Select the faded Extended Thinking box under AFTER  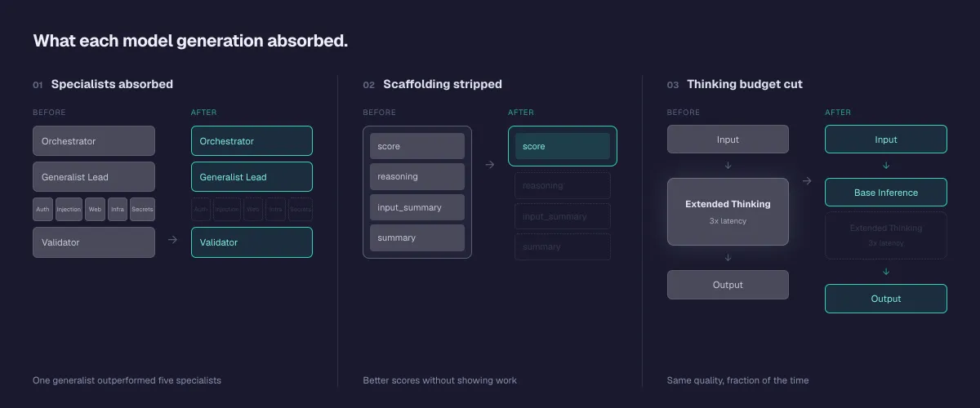pyautogui.click(x=886, y=236)
